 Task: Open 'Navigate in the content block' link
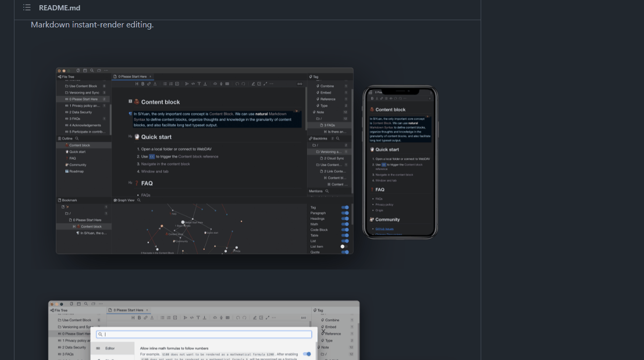pyautogui.click(x=165, y=164)
